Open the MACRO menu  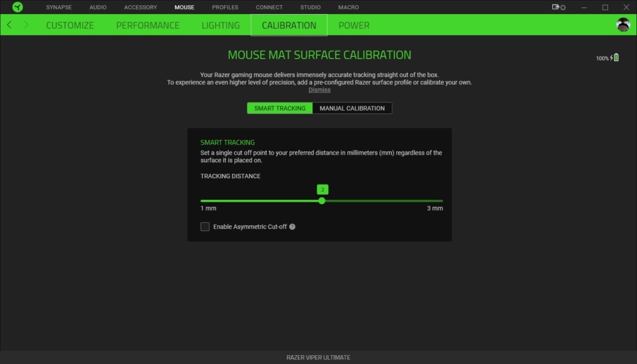[348, 7]
